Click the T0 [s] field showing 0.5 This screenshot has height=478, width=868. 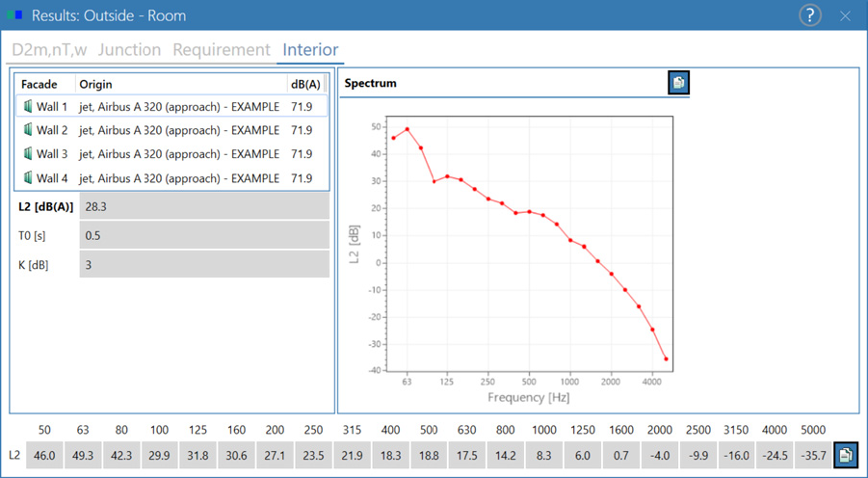point(204,235)
